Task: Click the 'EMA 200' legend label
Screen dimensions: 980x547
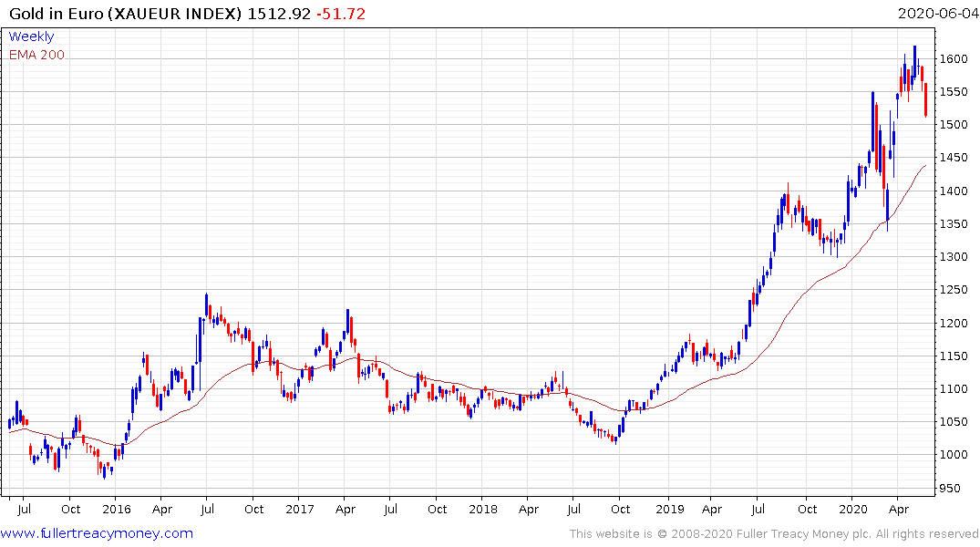Action: (36, 55)
